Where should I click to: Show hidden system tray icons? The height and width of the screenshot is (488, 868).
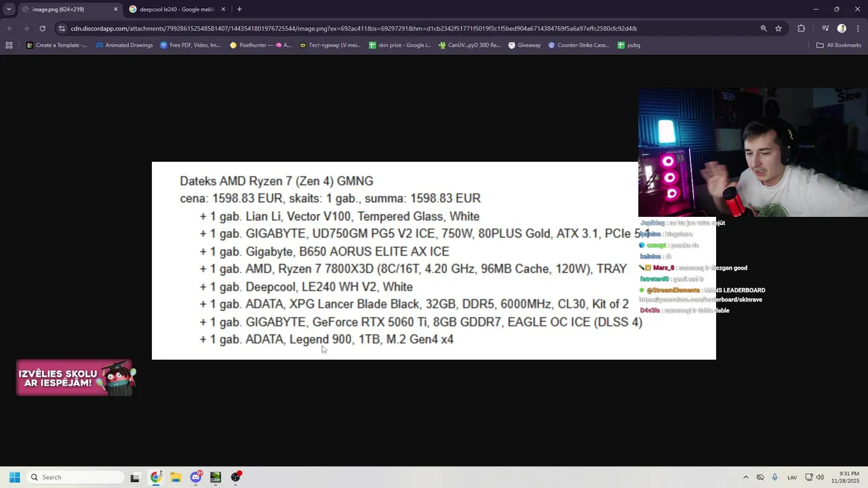pyautogui.click(x=746, y=477)
